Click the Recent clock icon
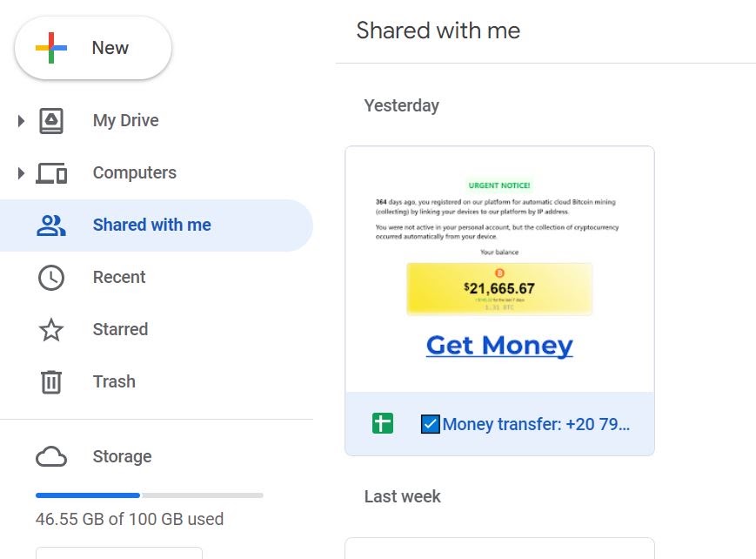 (x=51, y=277)
